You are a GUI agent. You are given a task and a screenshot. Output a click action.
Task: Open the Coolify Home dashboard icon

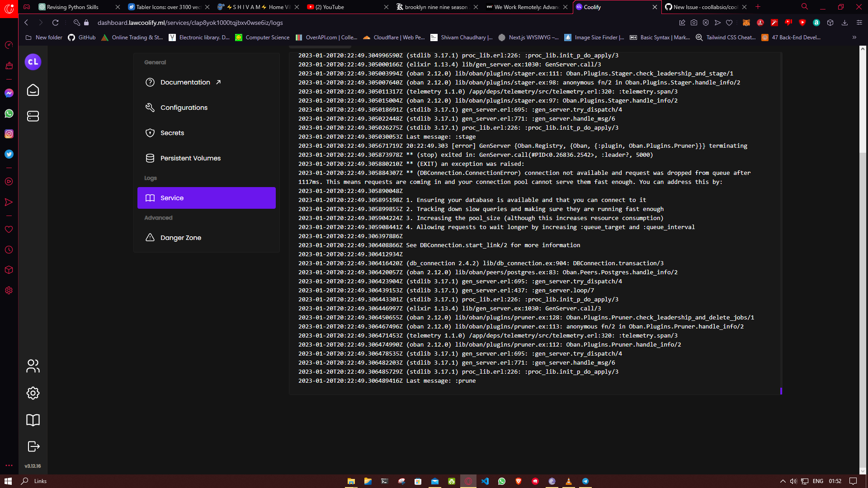click(33, 90)
